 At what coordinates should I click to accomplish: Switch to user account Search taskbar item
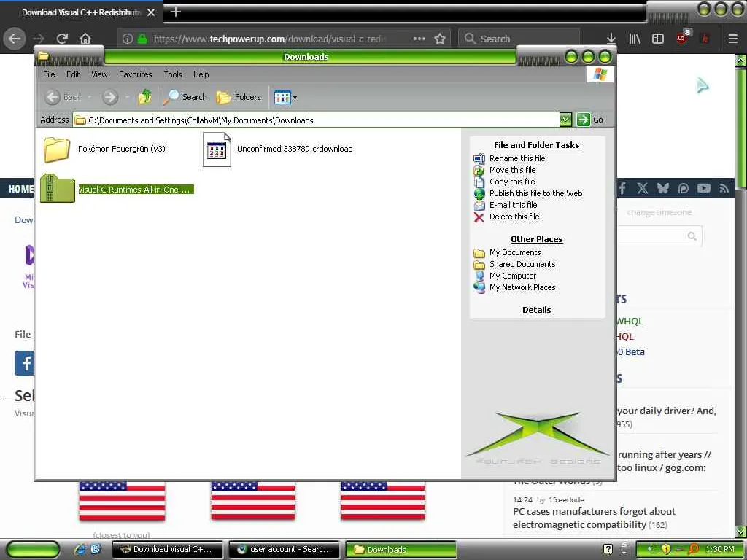(x=285, y=549)
